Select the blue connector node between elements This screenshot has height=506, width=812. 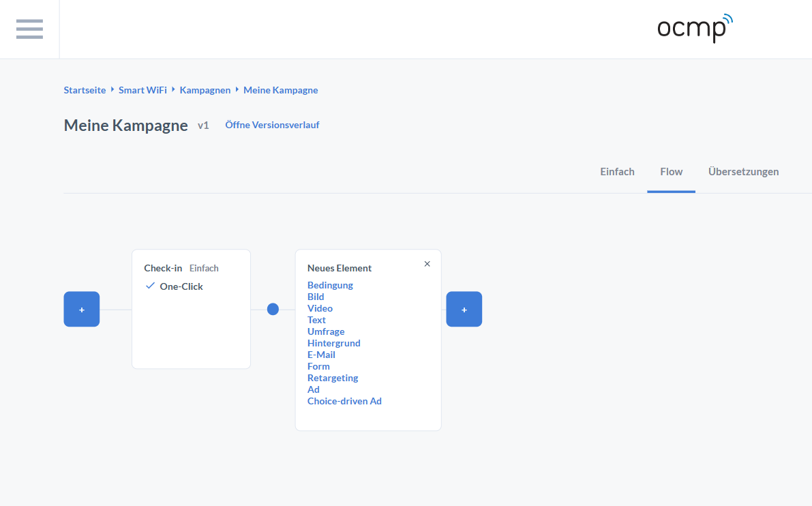[273, 309]
